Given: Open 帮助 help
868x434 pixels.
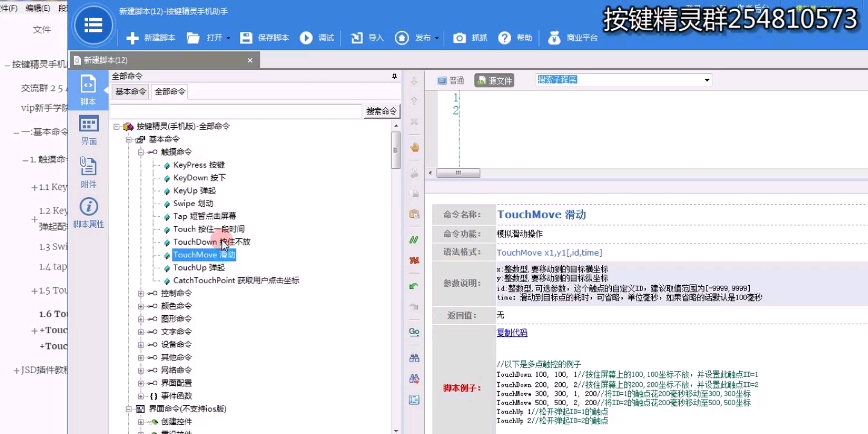Looking at the screenshot, I should tap(515, 38).
